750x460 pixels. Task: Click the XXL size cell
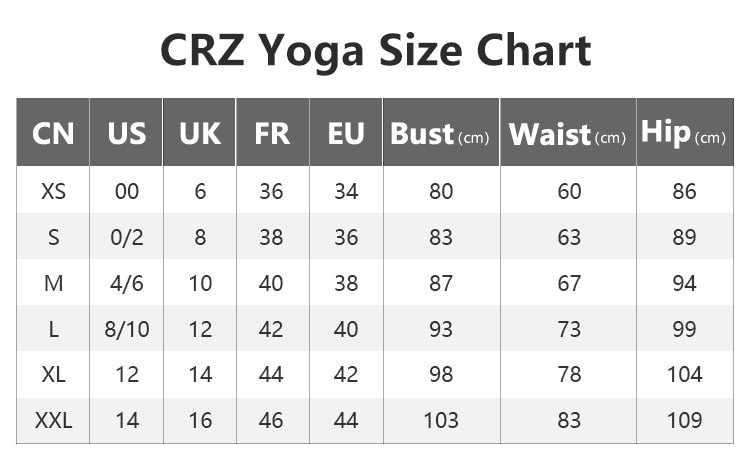(53, 421)
